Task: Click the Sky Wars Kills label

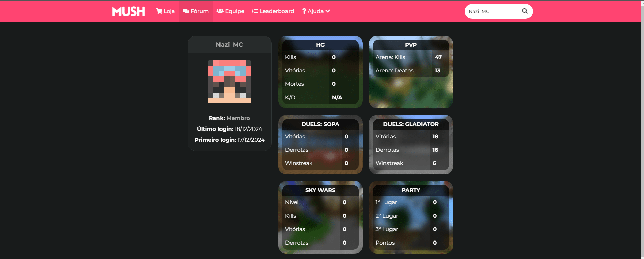Action: (x=291, y=216)
